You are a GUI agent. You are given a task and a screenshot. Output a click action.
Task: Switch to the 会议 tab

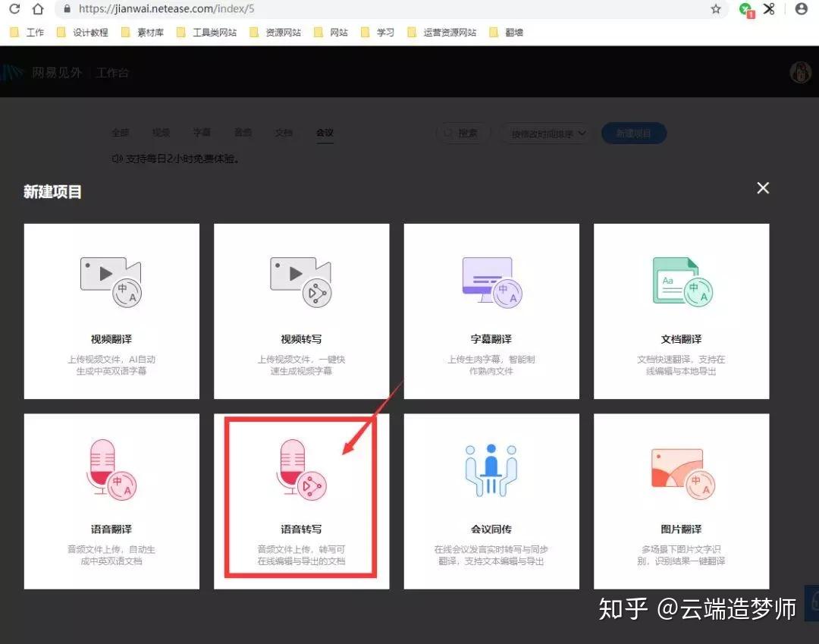click(x=325, y=133)
